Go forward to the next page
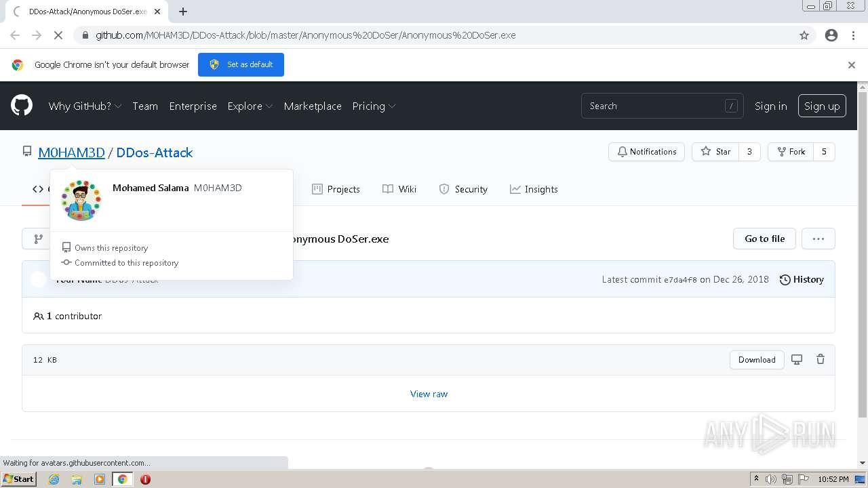The height and width of the screenshot is (488, 868). [x=37, y=35]
